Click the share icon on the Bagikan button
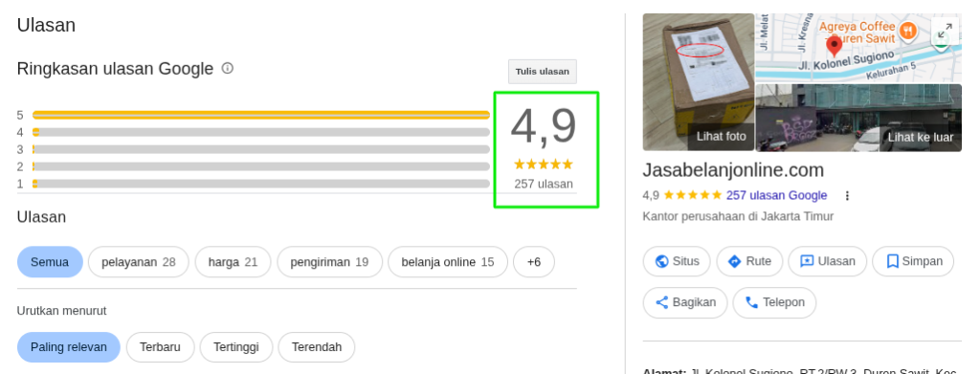Screen dimensions: 980x374 (x=662, y=302)
